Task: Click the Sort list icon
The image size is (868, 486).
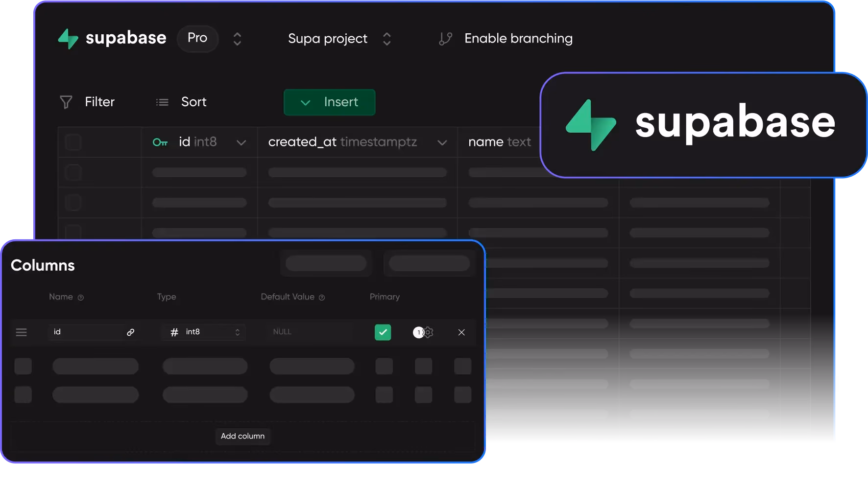Action: pyautogui.click(x=162, y=102)
